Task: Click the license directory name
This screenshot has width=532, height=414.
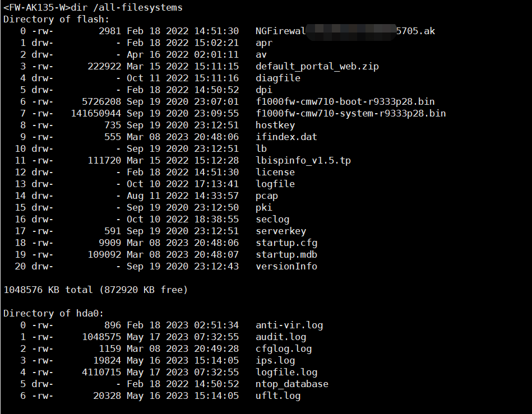Action: click(275, 172)
